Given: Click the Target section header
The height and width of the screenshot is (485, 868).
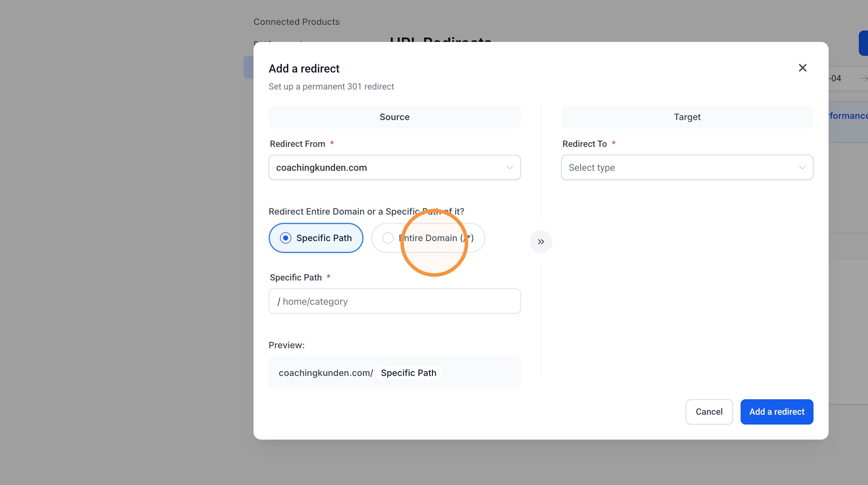Looking at the screenshot, I should [x=687, y=117].
